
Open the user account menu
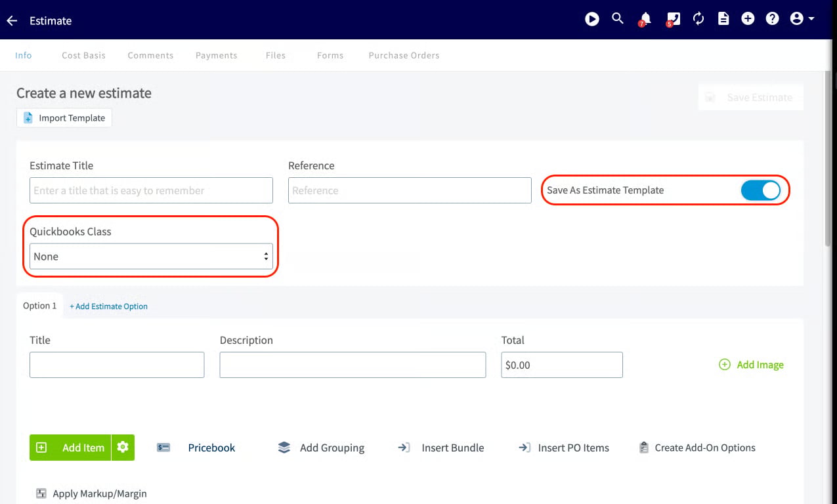pos(802,19)
